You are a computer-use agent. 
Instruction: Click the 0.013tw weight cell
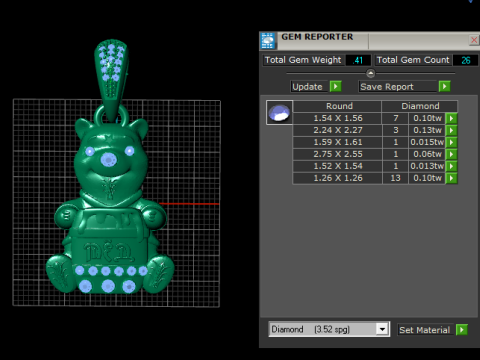(427, 166)
